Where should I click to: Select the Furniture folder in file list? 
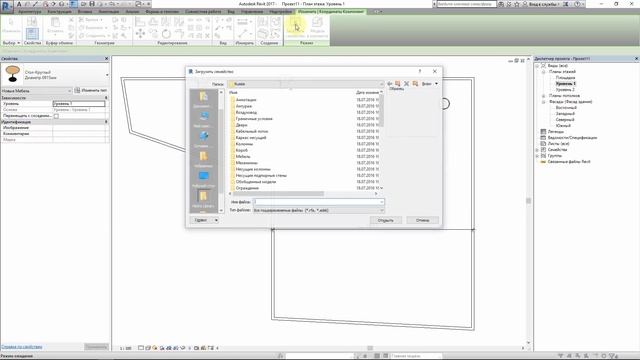pyautogui.click(x=243, y=156)
